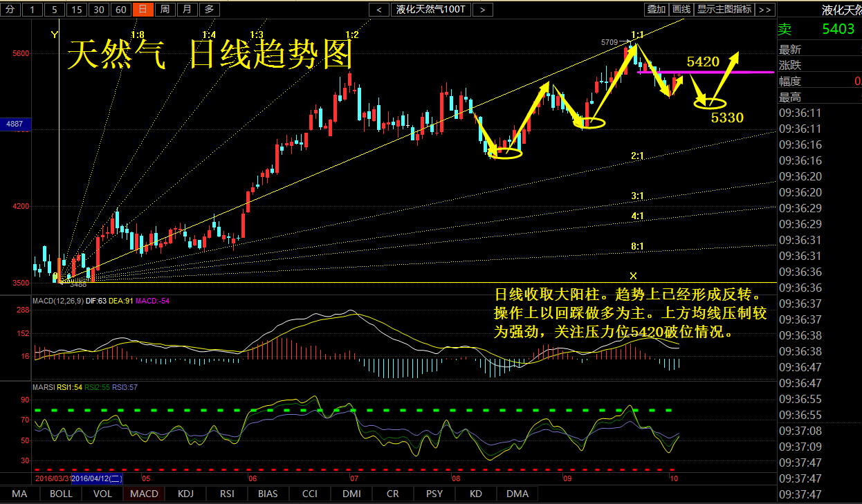Click the 最高 high price row
862x504 pixels.
click(820, 97)
